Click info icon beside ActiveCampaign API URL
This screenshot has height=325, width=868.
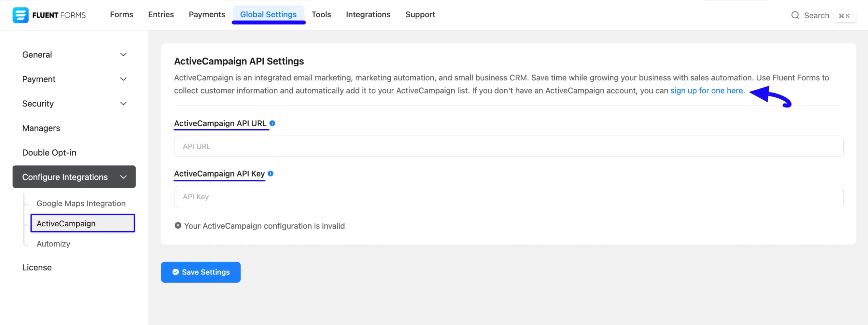(272, 123)
